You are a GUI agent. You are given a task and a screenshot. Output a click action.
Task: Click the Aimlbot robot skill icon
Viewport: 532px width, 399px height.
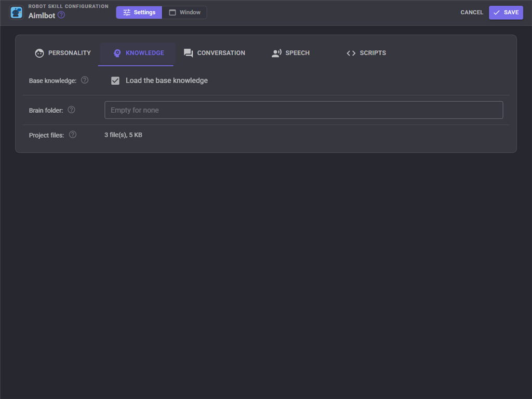(x=16, y=12)
